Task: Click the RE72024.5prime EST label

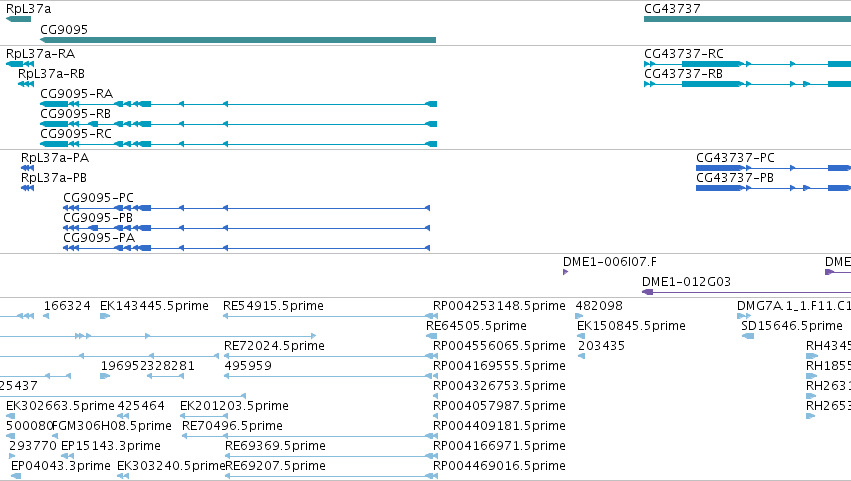Action: click(x=275, y=346)
